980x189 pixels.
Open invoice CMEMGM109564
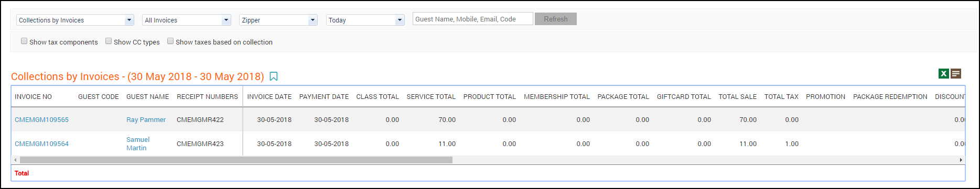pos(41,144)
